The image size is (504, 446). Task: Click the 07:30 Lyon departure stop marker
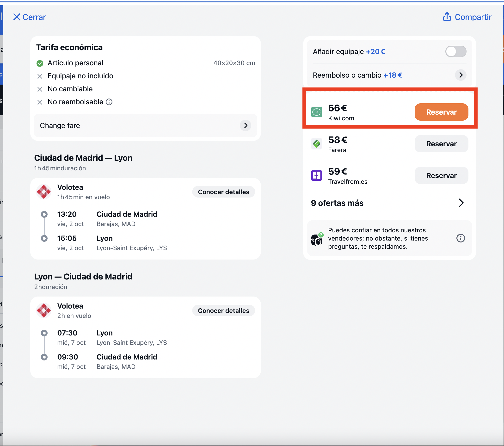coord(44,333)
